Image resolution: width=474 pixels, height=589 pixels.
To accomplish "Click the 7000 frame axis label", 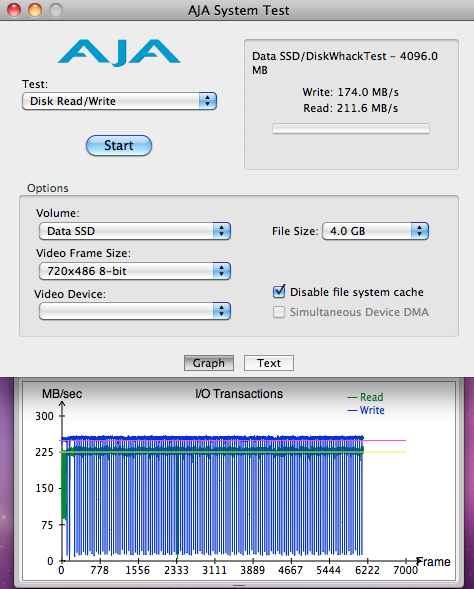I will point(405,571).
